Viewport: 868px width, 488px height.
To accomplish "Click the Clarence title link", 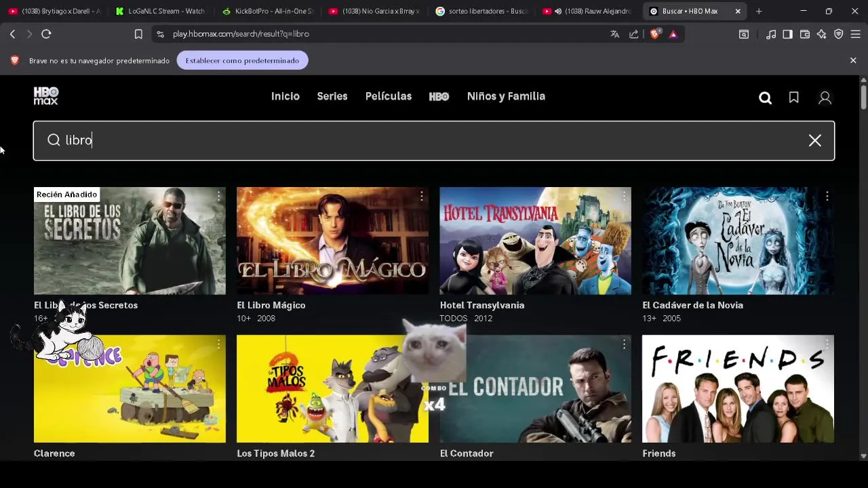I will [54, 453].
